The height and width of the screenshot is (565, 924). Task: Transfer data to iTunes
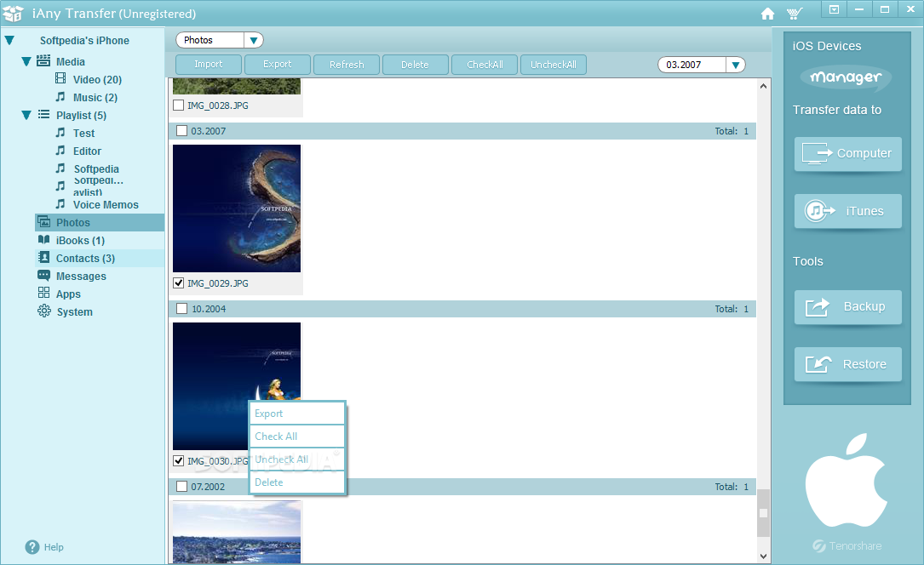848,211
